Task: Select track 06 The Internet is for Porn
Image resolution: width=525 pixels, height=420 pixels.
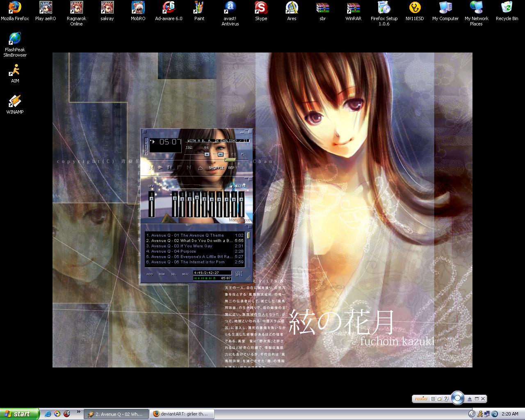Action: click(x=195, y=262)
